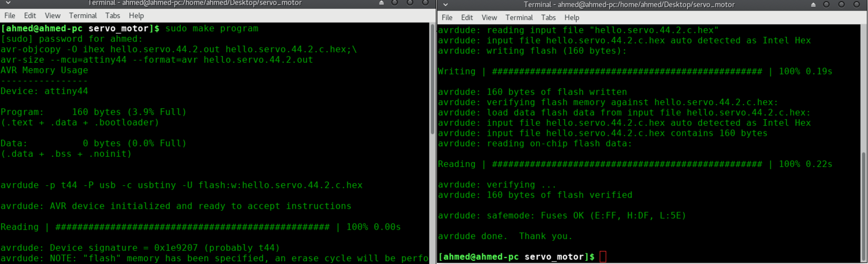
Task: Click the Reading 100% 0.00s progress bar
Action: tap(201, 227)
